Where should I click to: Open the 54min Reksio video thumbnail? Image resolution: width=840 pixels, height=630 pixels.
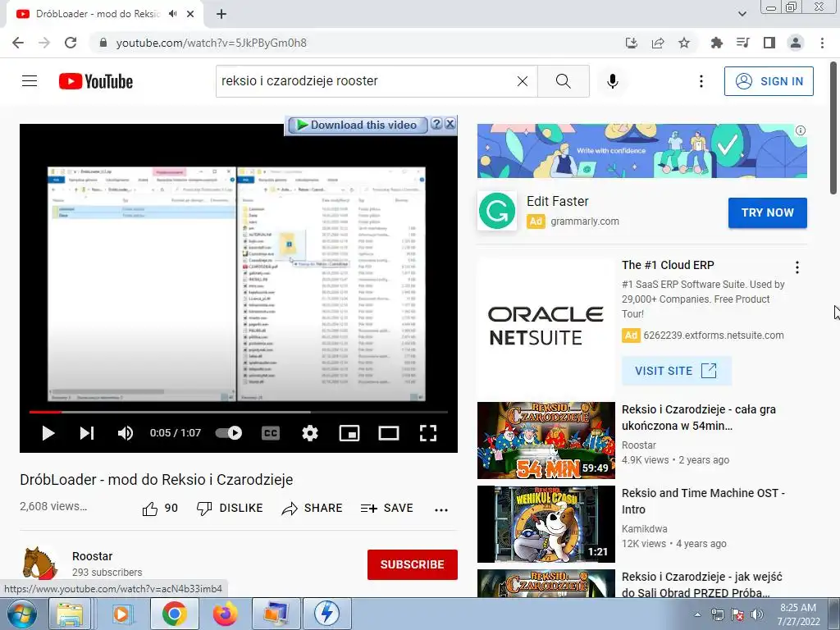pyautogui.click(x=546, y=441)
